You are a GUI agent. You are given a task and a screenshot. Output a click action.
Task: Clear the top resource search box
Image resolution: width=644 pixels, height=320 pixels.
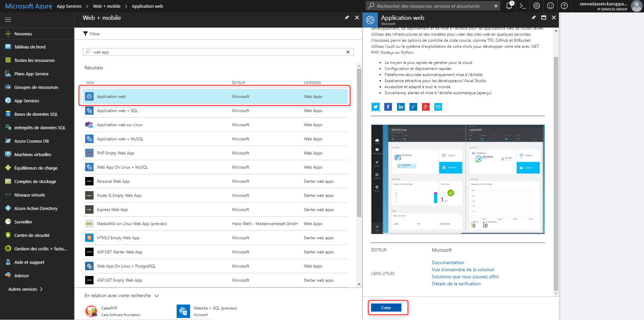point(496,6)
